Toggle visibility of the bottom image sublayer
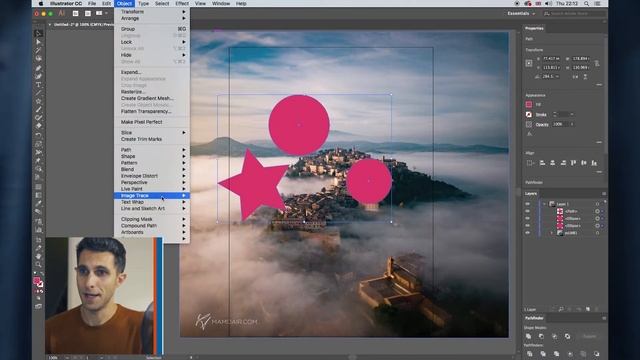640x360 pixels. click(x=528, y=233)
